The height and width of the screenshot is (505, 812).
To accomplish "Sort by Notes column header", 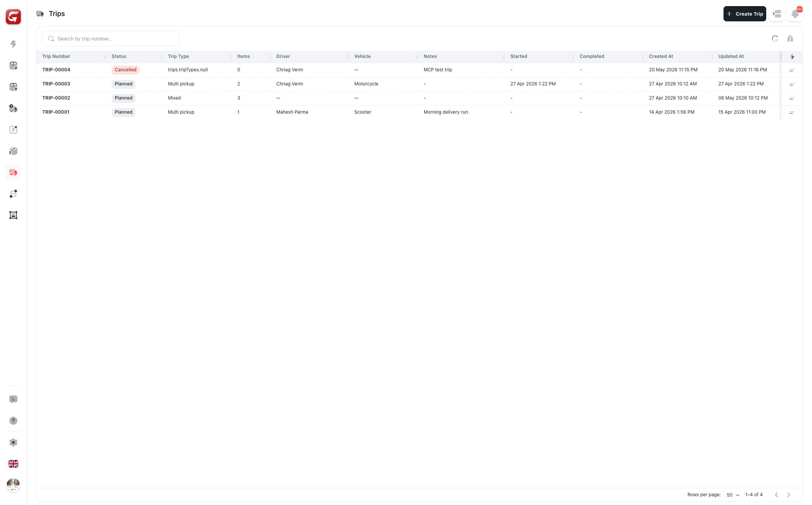I will [x=430, y=56].
